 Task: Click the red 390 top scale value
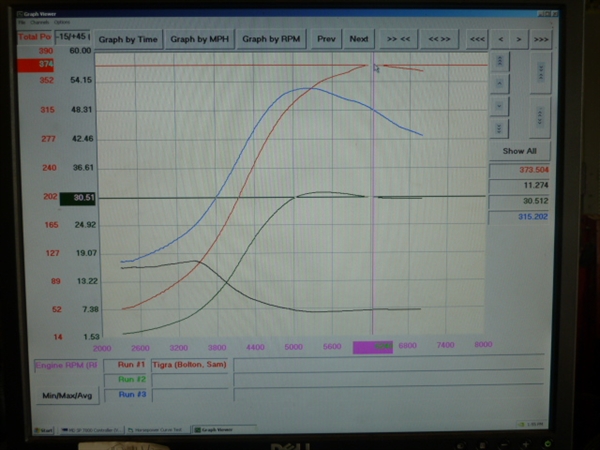click(x=46, y=51)
